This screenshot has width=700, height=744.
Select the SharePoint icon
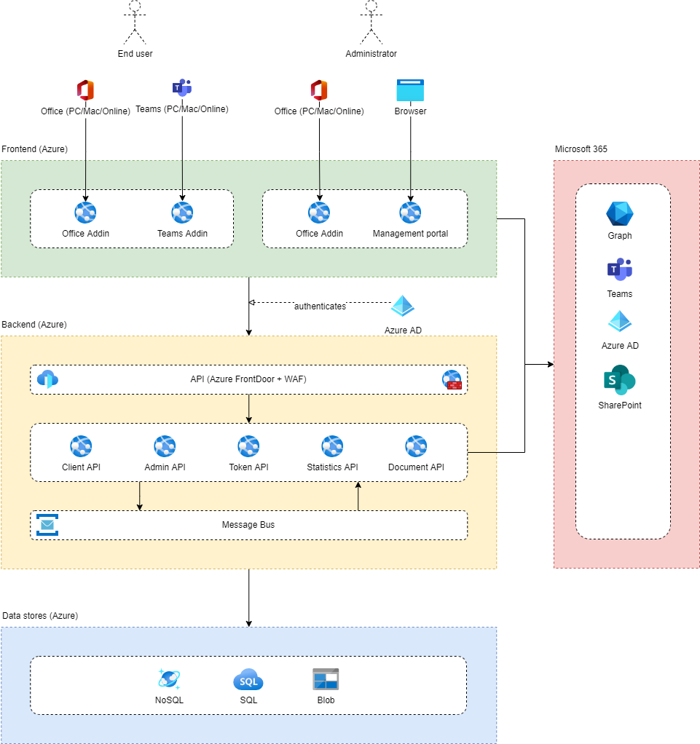click(x=619, y=380)
